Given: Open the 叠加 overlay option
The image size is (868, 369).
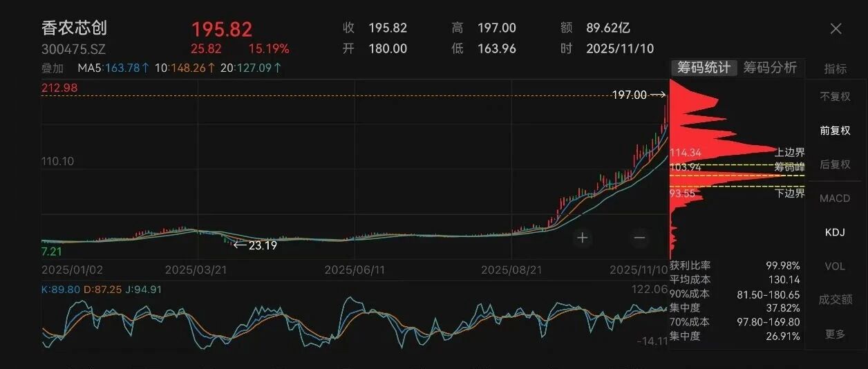Looking at the screenshot, I should 53,68.
